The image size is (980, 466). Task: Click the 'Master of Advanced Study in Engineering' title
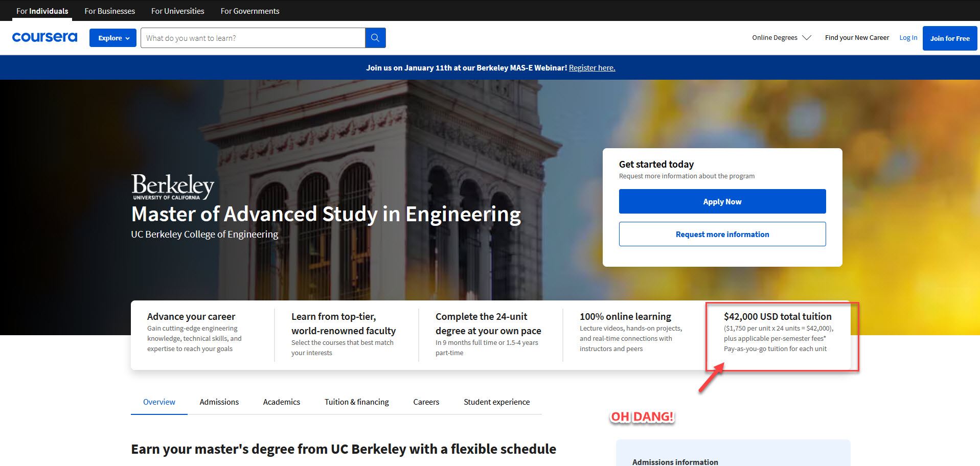[326, 214]
